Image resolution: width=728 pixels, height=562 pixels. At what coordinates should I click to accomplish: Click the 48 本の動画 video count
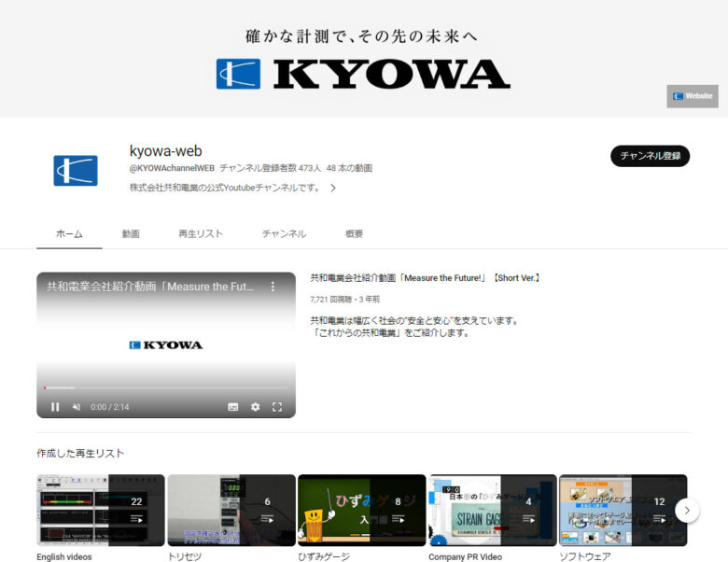pyautogui.click(x=349, y=168)
